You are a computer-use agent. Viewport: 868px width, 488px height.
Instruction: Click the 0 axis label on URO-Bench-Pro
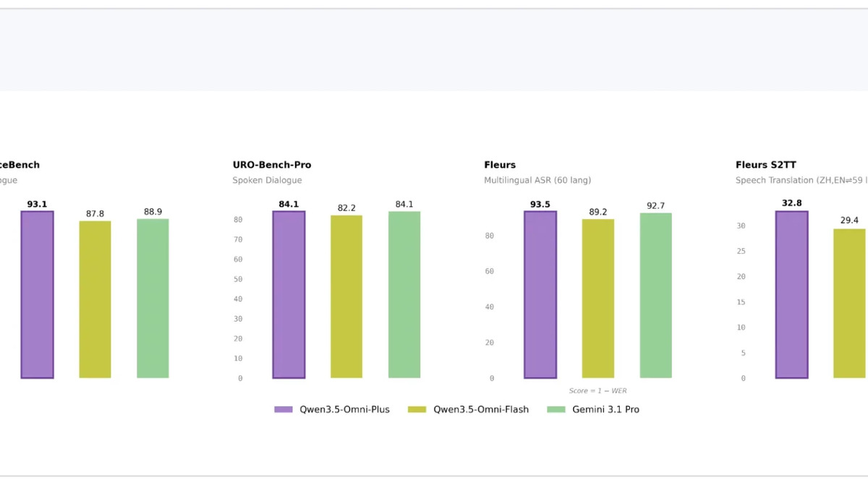coord(239,377)
